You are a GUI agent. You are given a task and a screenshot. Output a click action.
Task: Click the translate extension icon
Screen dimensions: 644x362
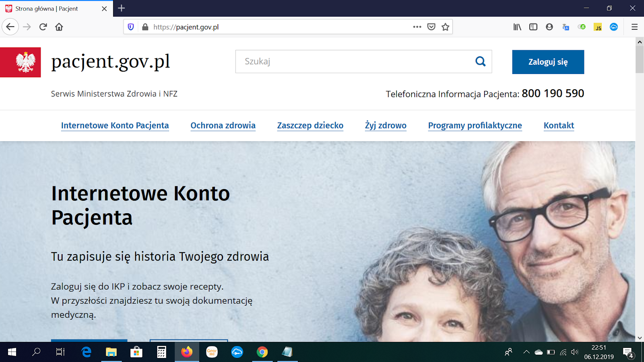coord(566,27)
